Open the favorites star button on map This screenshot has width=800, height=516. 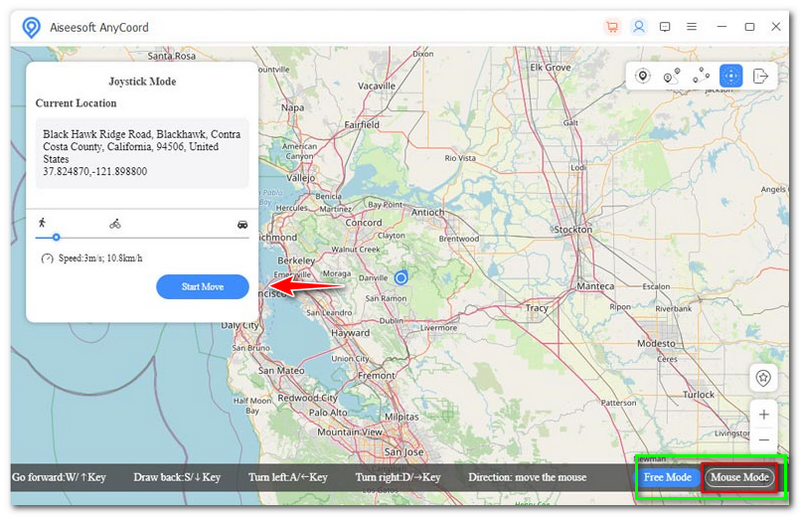pos(763,378)
